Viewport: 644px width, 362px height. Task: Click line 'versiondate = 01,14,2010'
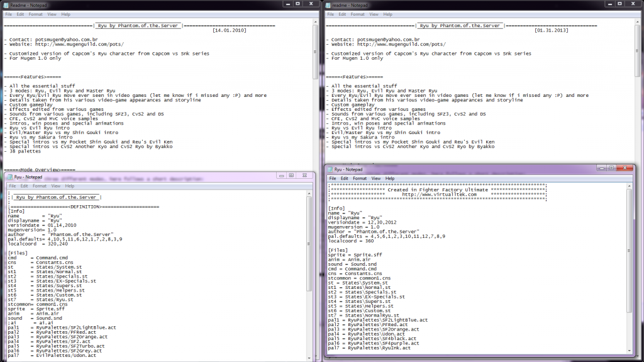(x=42, y=225)
